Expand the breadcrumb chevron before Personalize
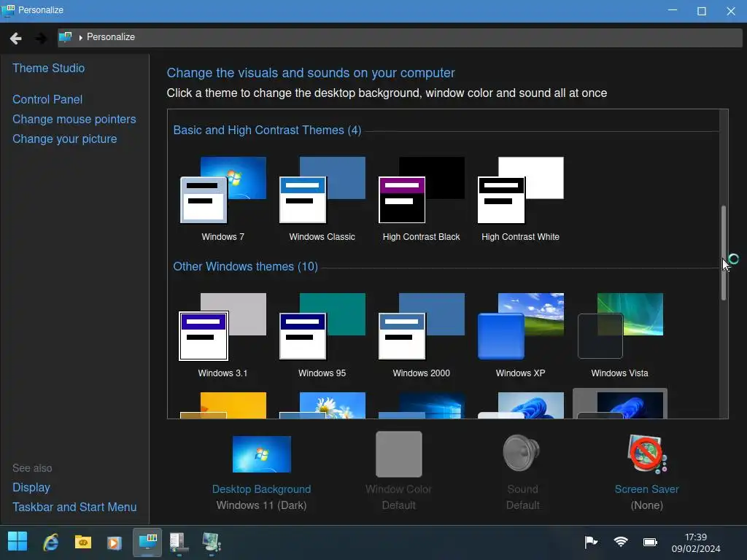747x560 pixels. [x=80, y=37]
